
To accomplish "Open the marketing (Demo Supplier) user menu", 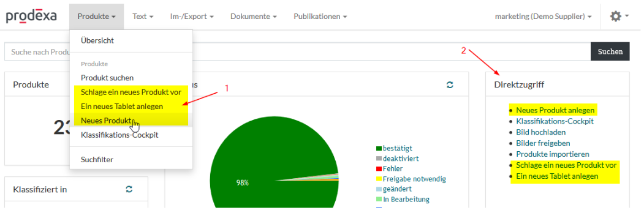I will [x=543, y=17].
